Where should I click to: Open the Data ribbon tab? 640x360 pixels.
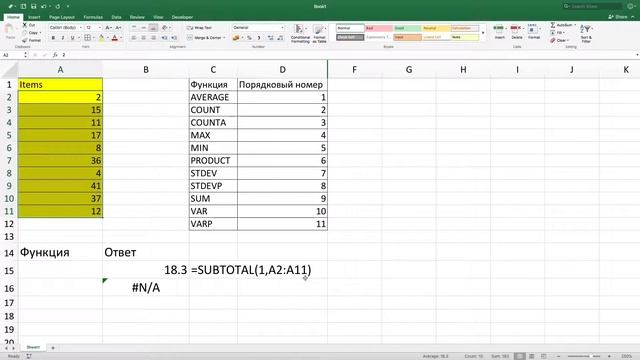116,17
